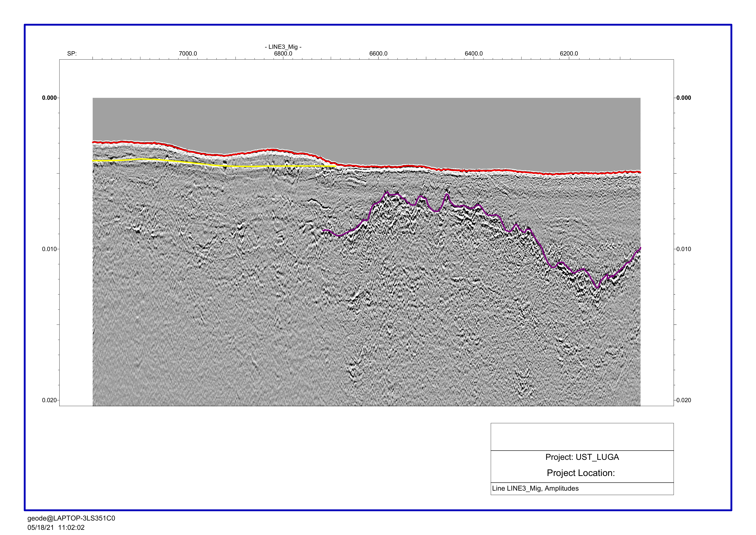
Task: Click shotpoint label "6200.0"
Action: [569, 53]
